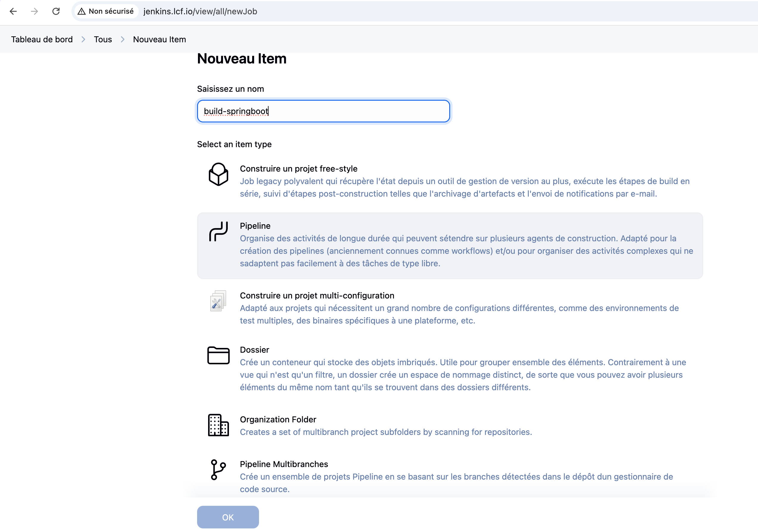Open the Tous breadcrumb link

click(x=103, y=39)
